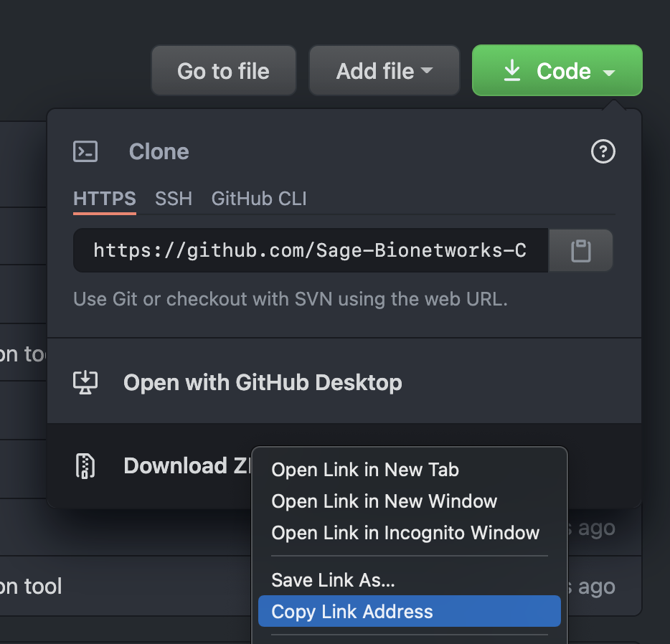This screenshot has width=670, height=644.
Task: Open the Add file dropdown
Action: 384,71
